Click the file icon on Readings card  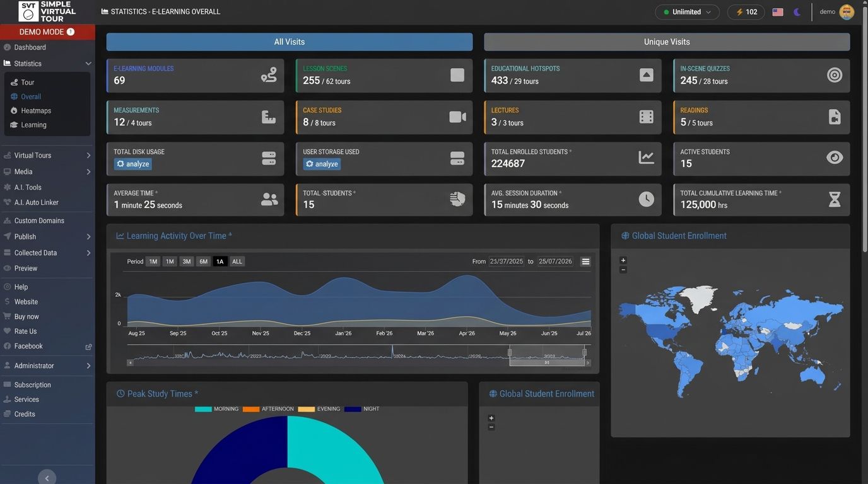pyautogui.click(x=835, y=117)
